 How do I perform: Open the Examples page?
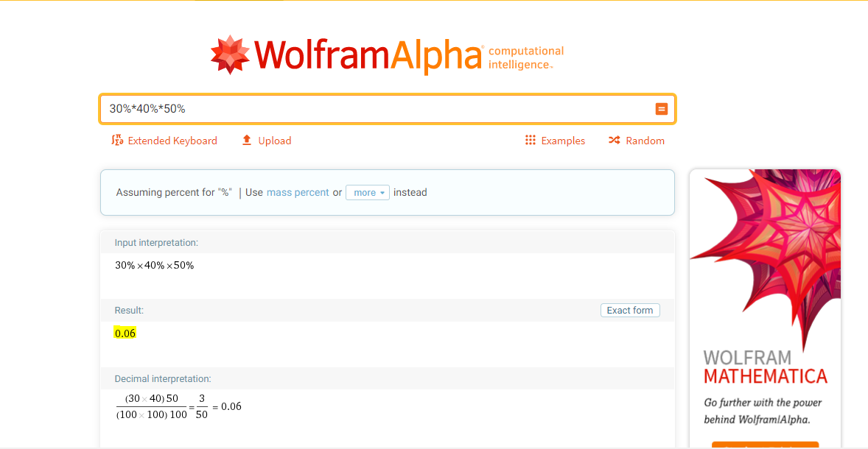(x=555, y=141)
